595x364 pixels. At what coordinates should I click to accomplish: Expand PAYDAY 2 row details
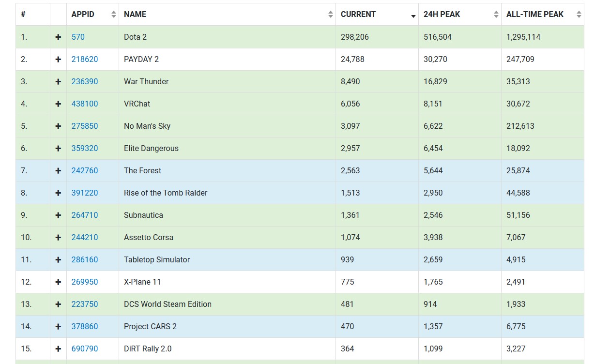pos(58,59)
